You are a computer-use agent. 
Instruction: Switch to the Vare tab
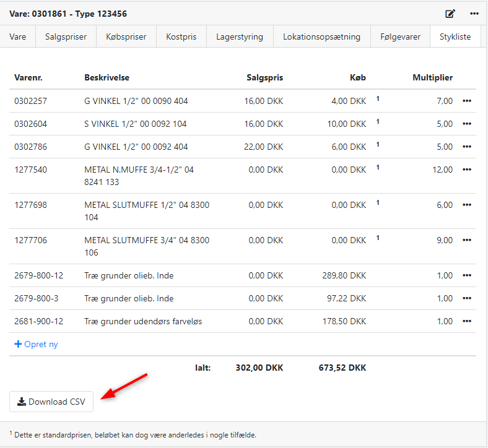pos(18,37)
